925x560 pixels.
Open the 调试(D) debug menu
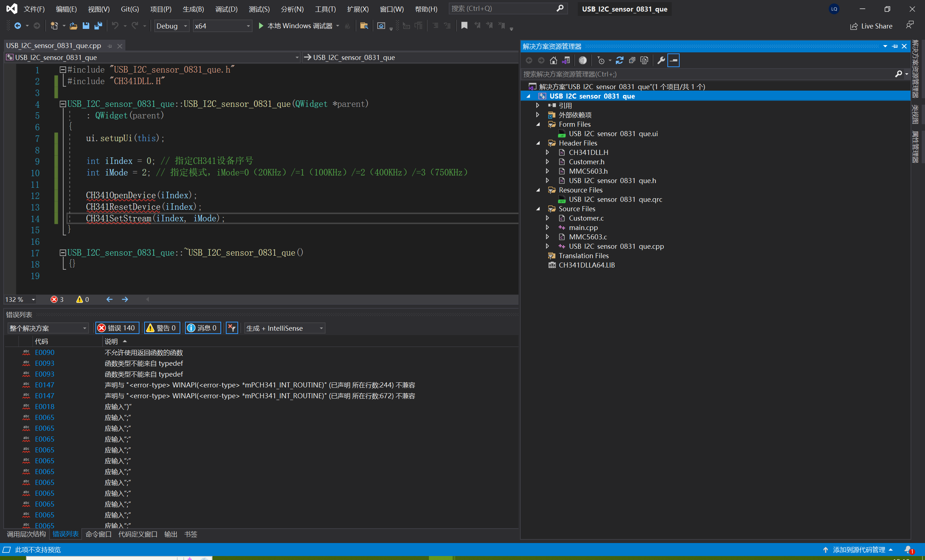pos(226,9)
